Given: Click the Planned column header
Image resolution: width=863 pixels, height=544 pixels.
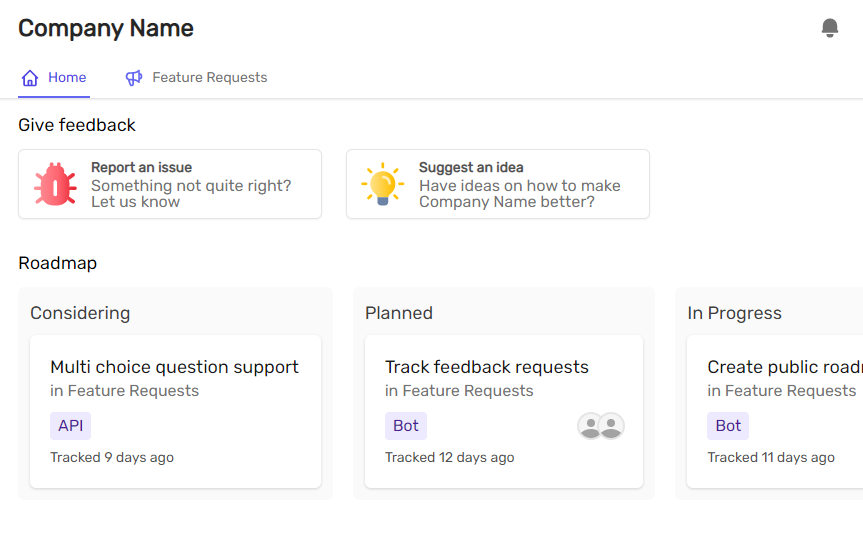Looking at the screenshot, I should (399, 313).
